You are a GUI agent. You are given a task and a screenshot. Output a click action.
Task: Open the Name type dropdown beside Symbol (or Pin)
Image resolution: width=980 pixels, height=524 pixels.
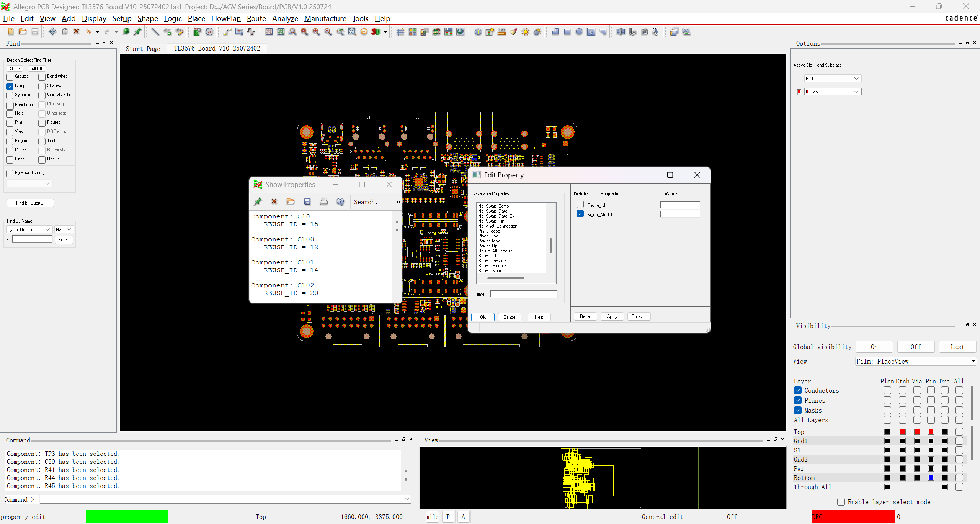click(x=64, y=229)
